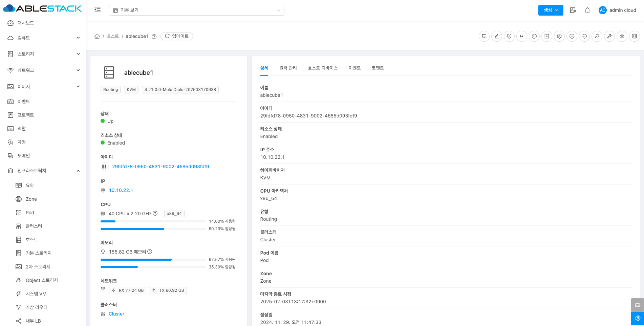Click the eye icon in host toolbar
The width and height of the screenshot is (644, 326).
[622, 36]
